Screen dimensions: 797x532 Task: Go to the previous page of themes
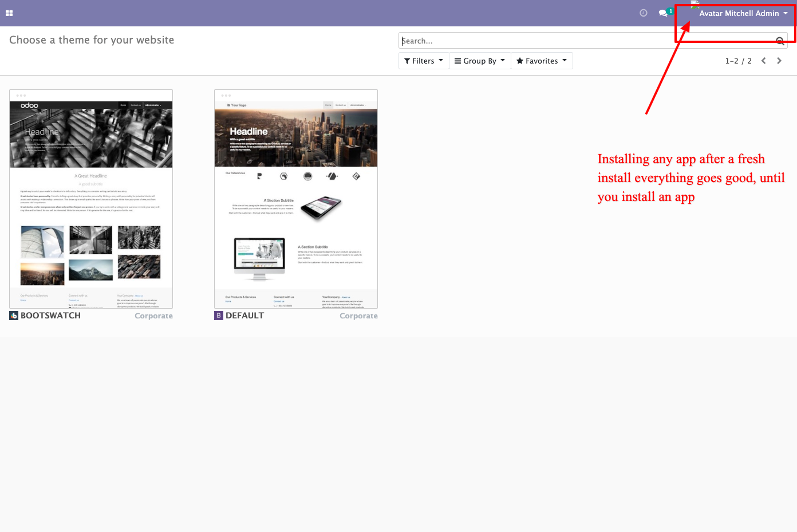763,60
